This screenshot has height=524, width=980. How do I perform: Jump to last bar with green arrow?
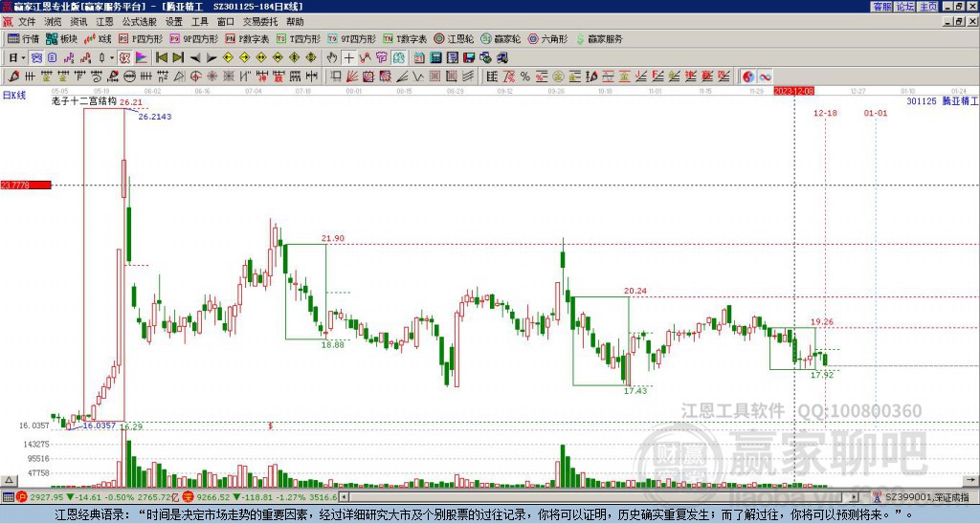pyautogui.click(x=178, y=58)
